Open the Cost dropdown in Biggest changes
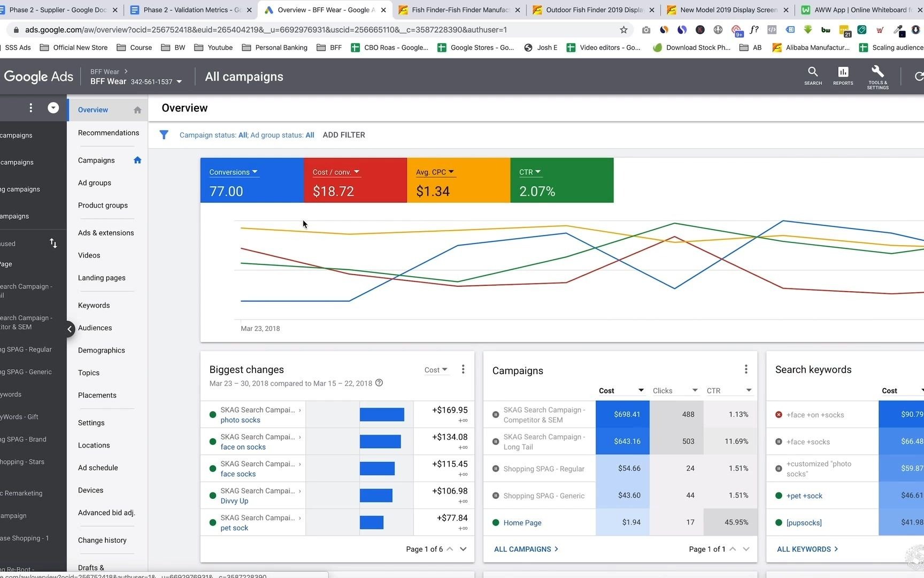This screenshot has height=578, width=924. tap(436, 370)
